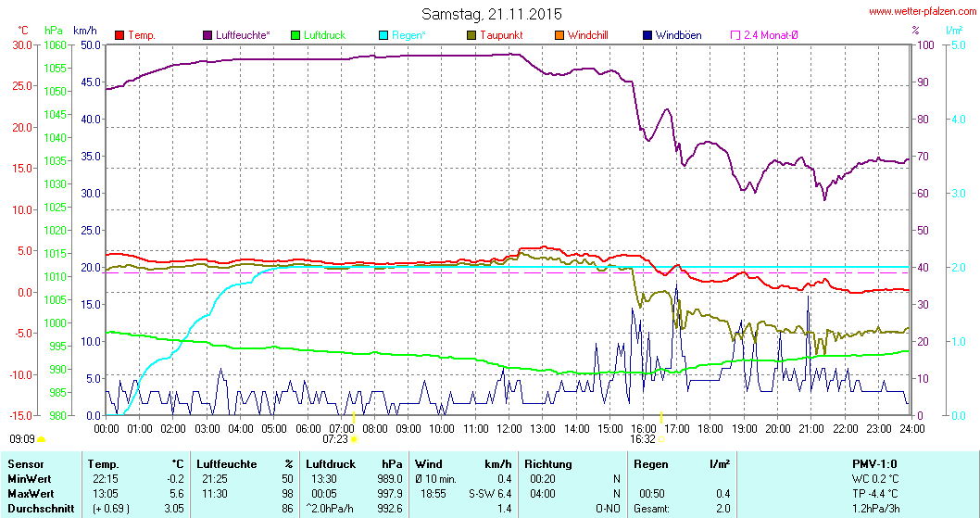This screenshot has height=518, width=980.
Task: Click the 5.0 rain axis label
Action: (x=958, y=45)
